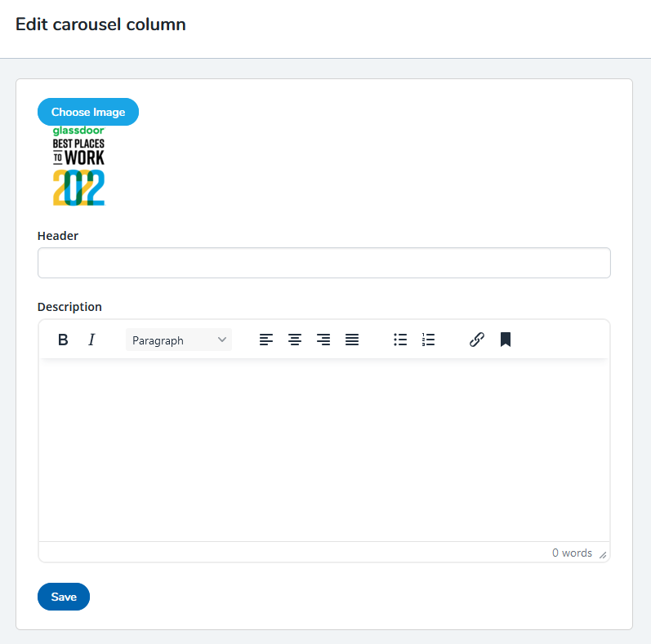This screenshot has width=651, height=644.
Task: Insert an anchor with the bookmark icon
Action: [x=506, y=340]
